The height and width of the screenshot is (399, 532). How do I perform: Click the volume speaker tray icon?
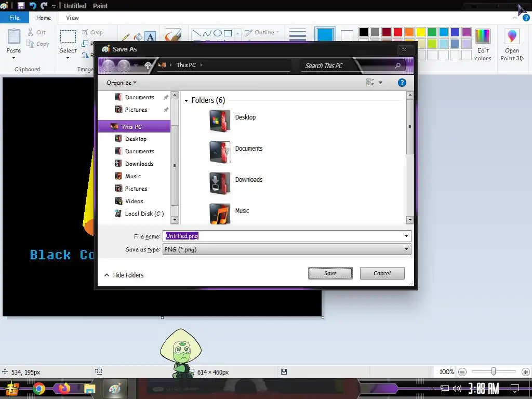tap(457, 389)
